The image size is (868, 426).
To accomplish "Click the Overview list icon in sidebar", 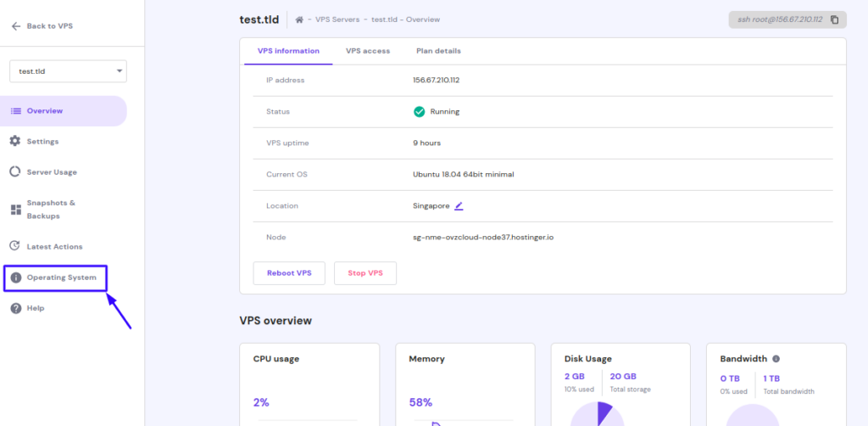I will 16,111.
